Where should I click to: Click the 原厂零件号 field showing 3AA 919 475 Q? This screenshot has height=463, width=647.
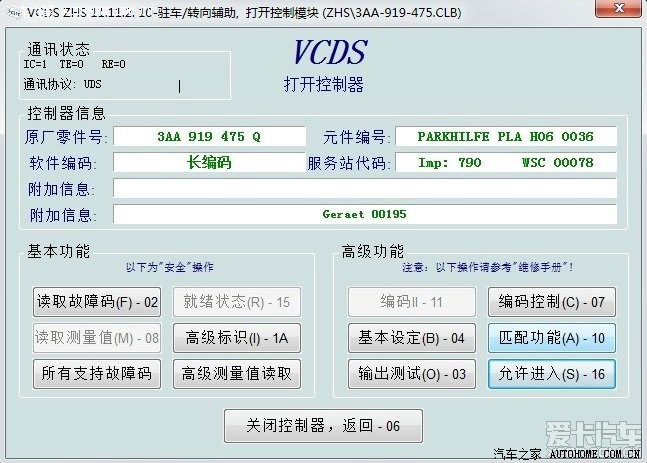208,136
